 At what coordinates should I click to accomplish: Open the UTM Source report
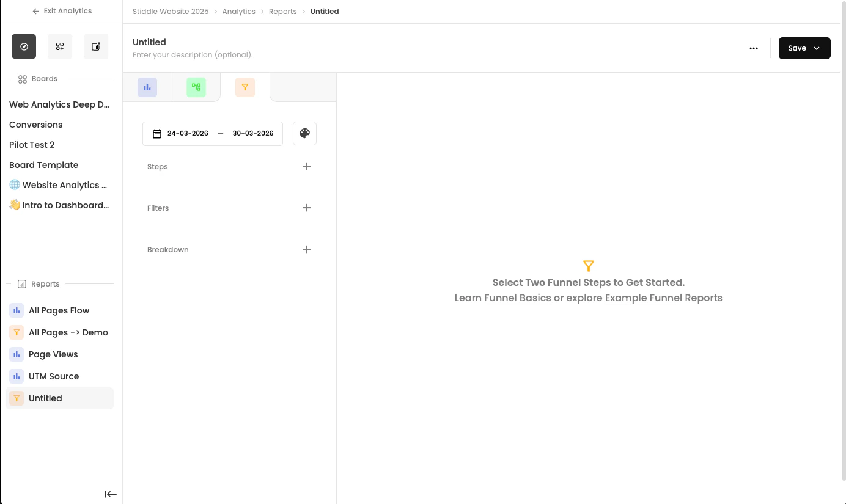point(59,376)
